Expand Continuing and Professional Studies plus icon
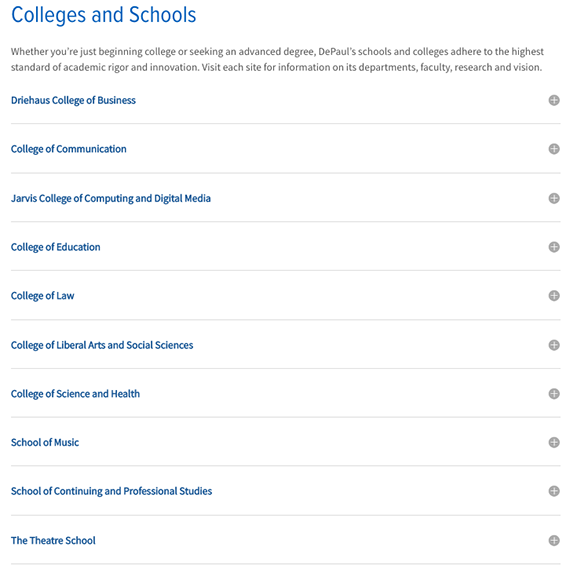 click(554, 491)
